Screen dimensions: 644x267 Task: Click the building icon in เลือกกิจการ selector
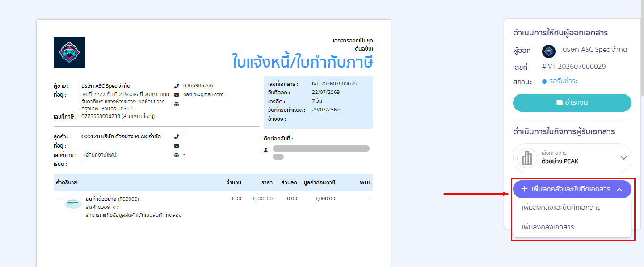coord(527,158)
